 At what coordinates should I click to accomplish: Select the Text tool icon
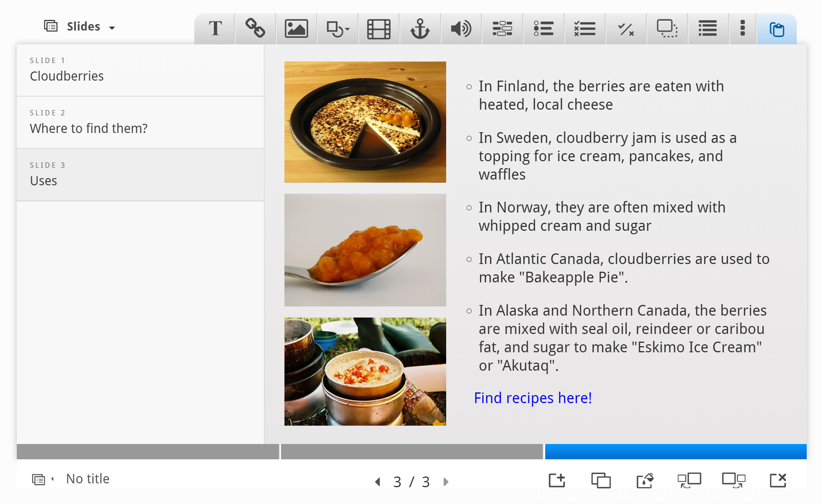click(215, 29)
